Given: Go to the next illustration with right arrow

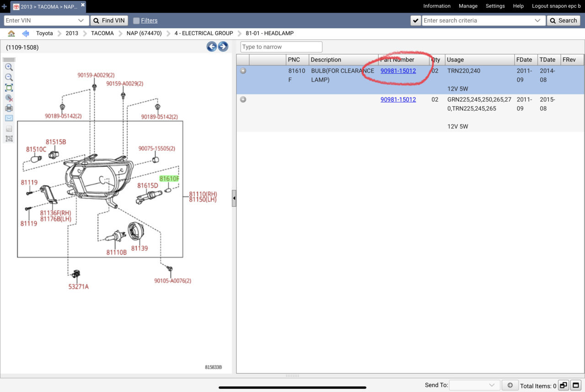Looking at the screenshot, I should [223, 47].
